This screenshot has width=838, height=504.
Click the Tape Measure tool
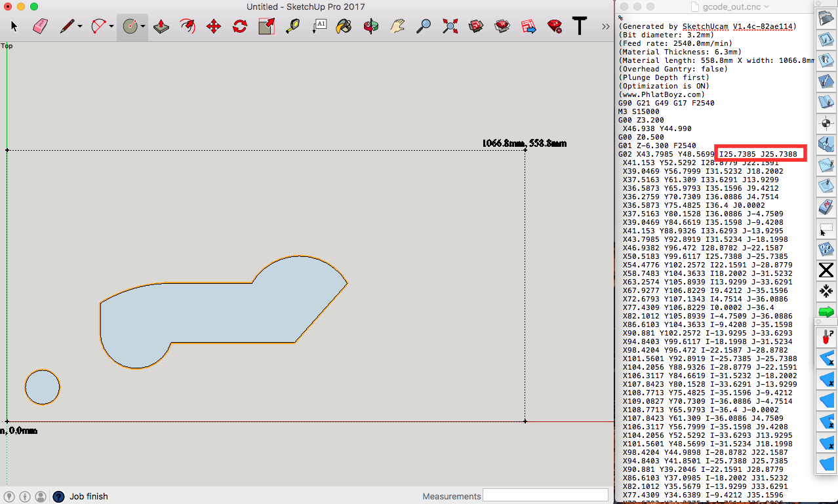pos(292,27)
